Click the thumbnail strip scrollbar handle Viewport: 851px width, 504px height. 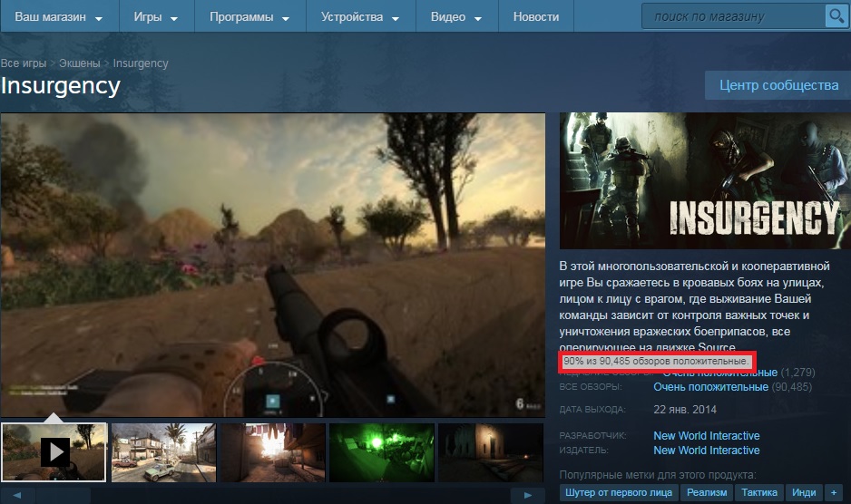click(x=63, y=495)
